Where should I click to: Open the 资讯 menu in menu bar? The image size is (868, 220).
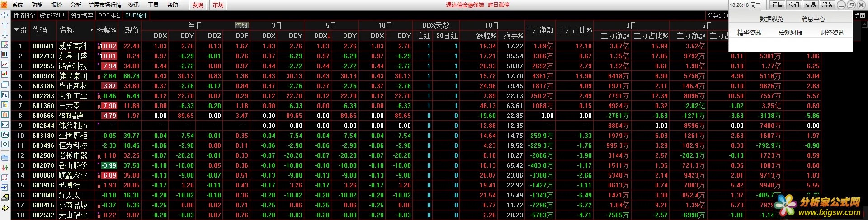134,5
